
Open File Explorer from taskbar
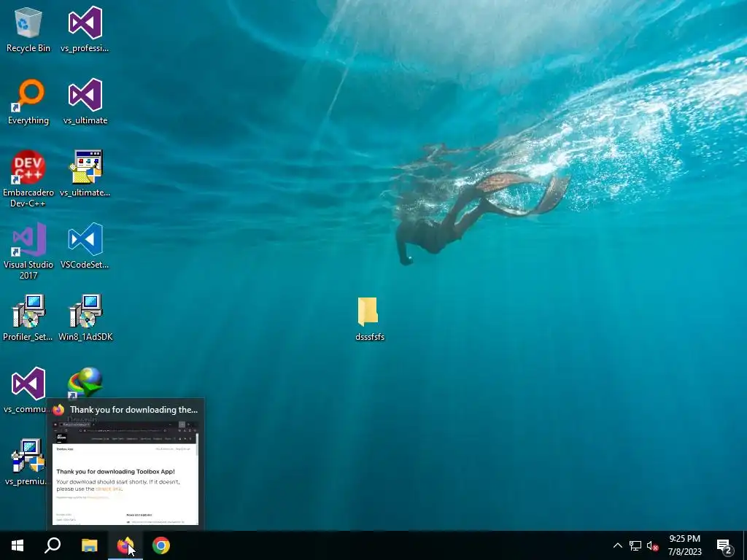89,545
